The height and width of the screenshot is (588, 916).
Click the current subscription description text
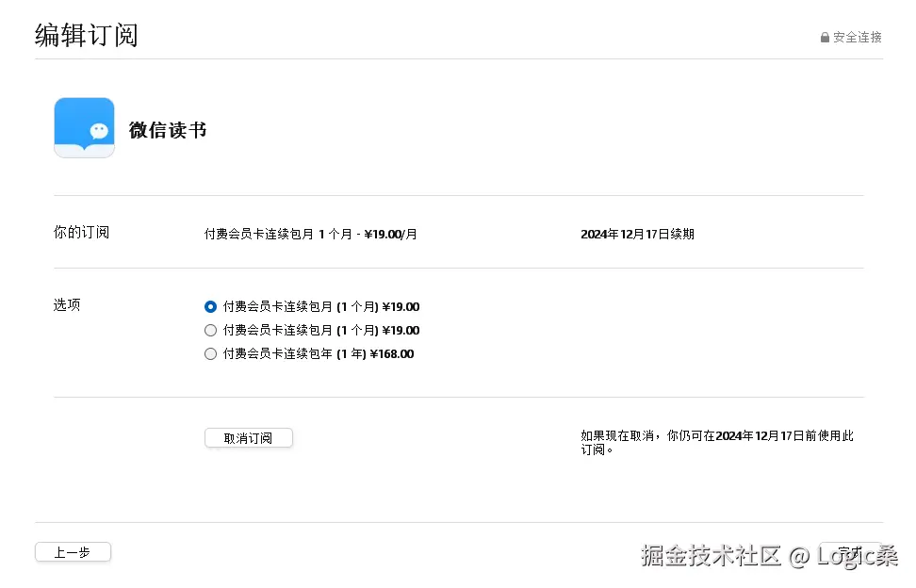[311, 234]
